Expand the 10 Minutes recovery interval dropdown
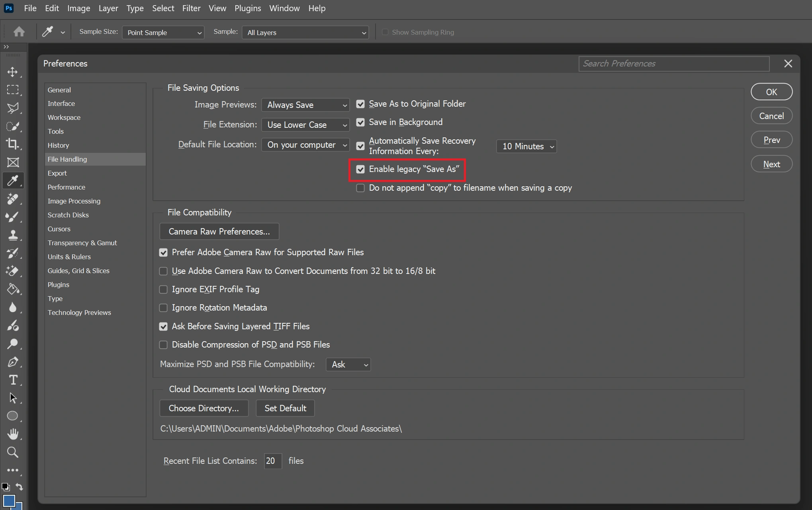The image size is (812, 510). pos(526,147)
